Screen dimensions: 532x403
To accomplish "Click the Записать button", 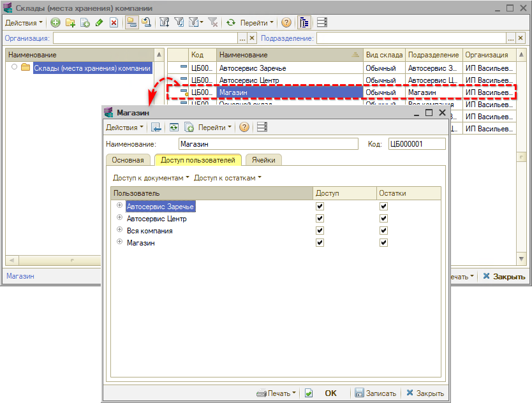I will click(x=376, y=393).
